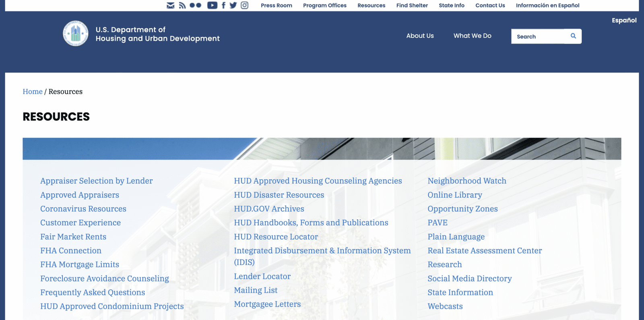Open the Find Shelter menu item
This screenshot has width=644, height=320.
412,5
